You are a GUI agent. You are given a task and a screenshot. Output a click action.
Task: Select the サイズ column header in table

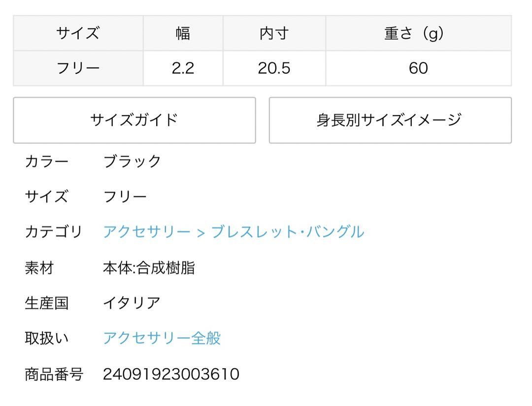point(78,33)
